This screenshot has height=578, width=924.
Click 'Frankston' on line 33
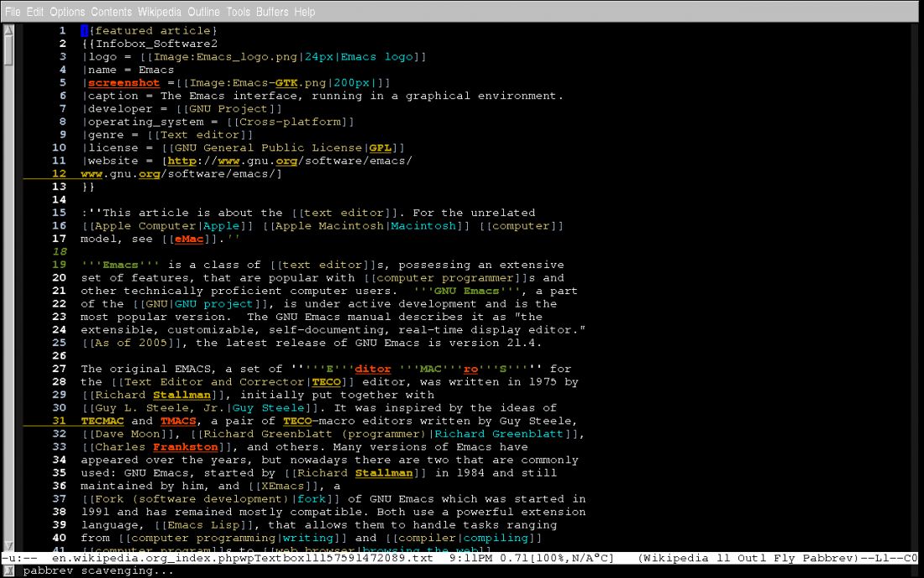[x=185, y=447]
